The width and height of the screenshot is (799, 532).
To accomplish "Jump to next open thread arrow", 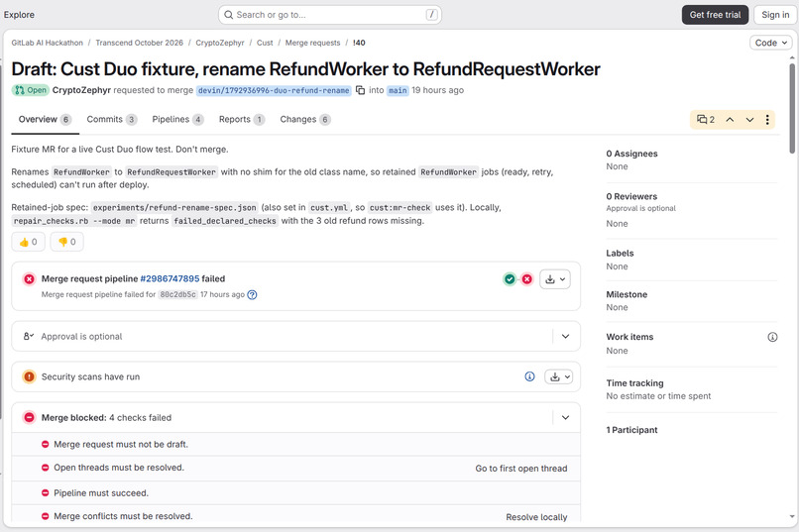I will pos(749,120).
